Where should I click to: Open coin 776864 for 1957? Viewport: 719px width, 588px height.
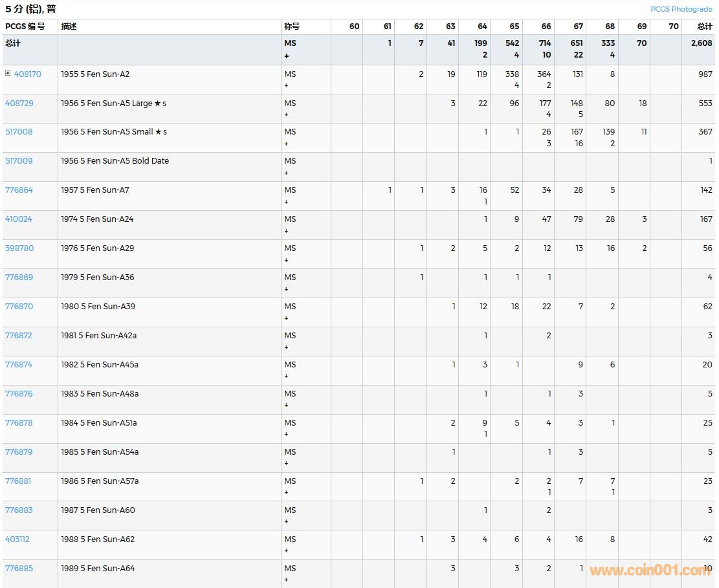coord(19,190)
